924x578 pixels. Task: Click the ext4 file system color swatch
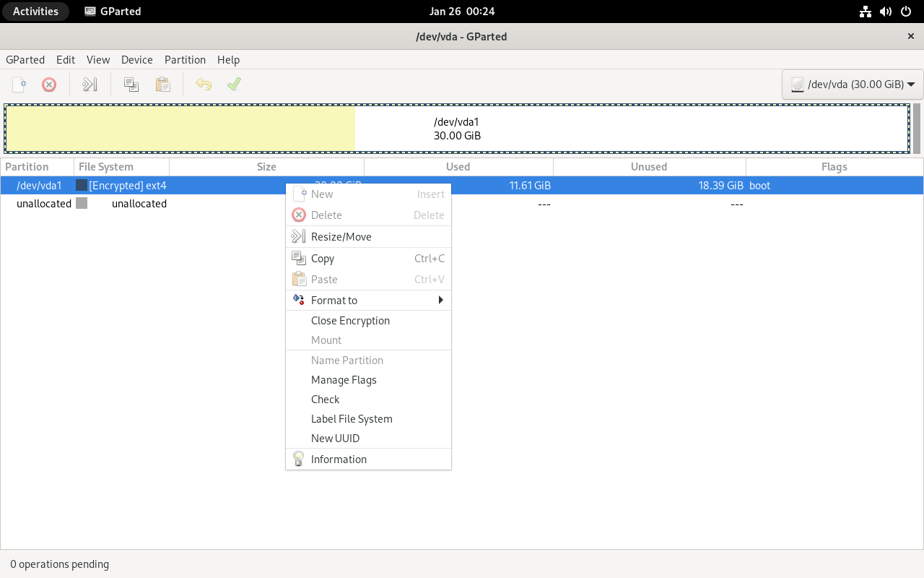[x=82, y=186]
